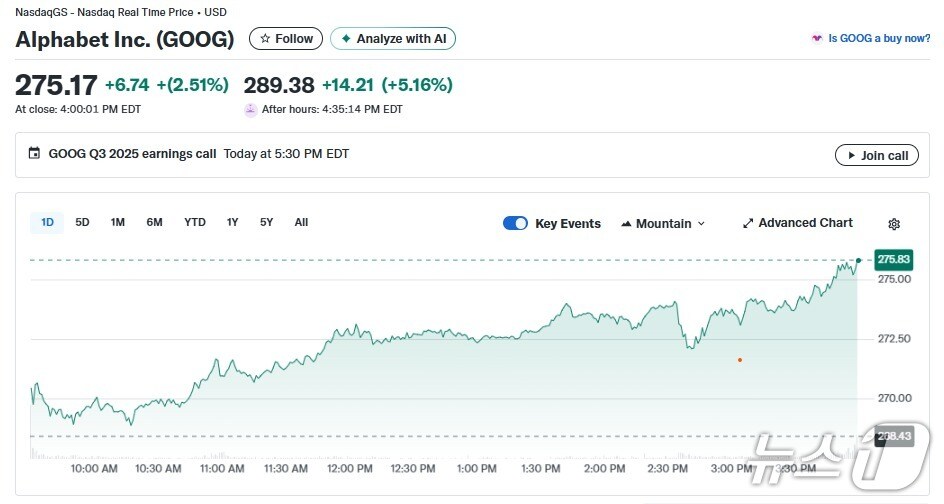Open the Is GOOG a buy now link

[x=879, y=39]
